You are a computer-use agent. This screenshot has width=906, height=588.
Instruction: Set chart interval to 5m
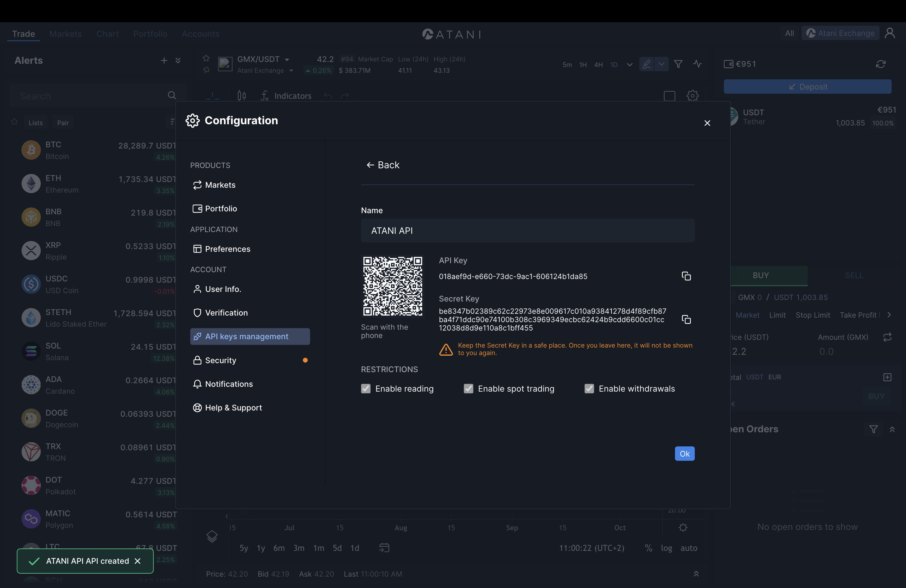[x=567, y=65]
